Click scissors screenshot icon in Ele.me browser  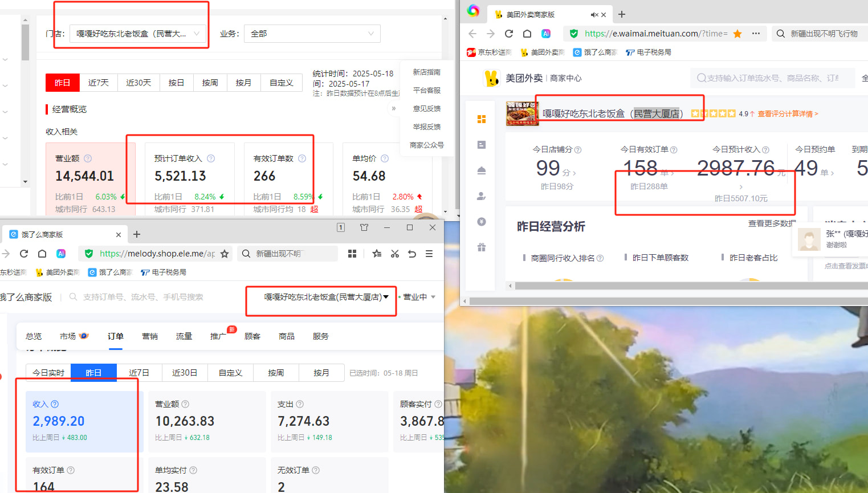click(395, 254)
